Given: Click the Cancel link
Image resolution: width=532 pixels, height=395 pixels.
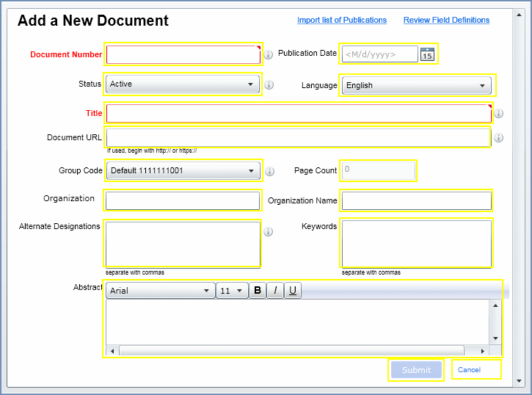Looking at the screenshot, I should 469,370.
